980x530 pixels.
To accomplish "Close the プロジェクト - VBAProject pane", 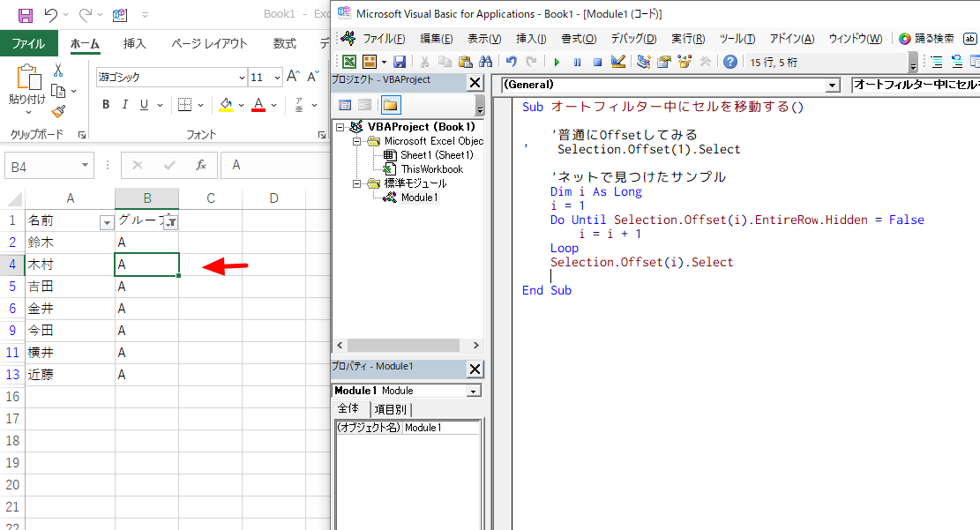I will coord(475,83).
